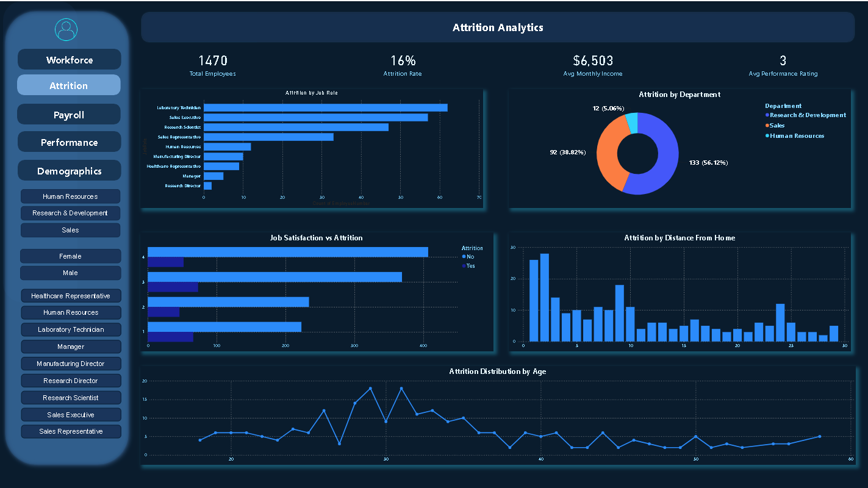This screenshot has width=868, height=488.
Task: Filter by Healthcare Representative job role
Action: pyautogui.click(x=71, y=296)
